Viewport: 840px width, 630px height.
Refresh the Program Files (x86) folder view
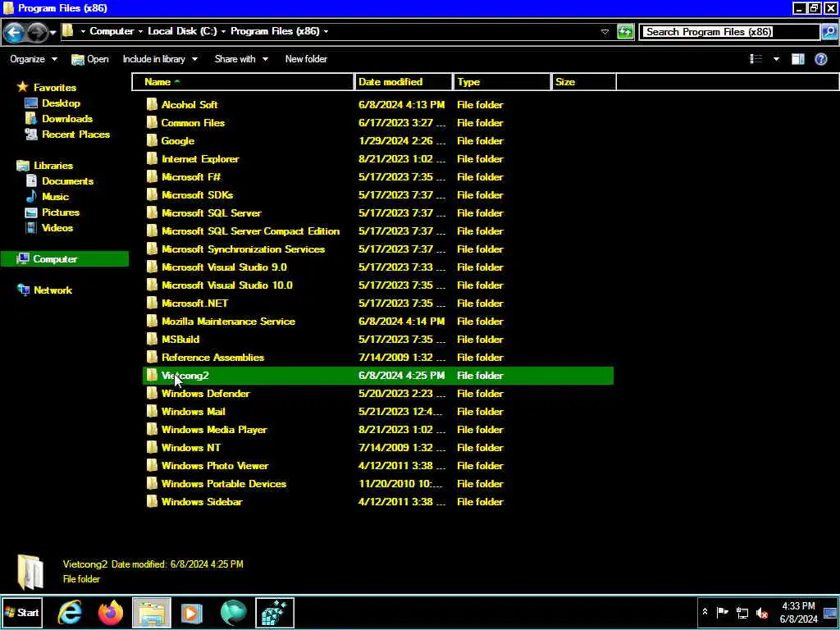pyautogui.click(x=624, y=32)
